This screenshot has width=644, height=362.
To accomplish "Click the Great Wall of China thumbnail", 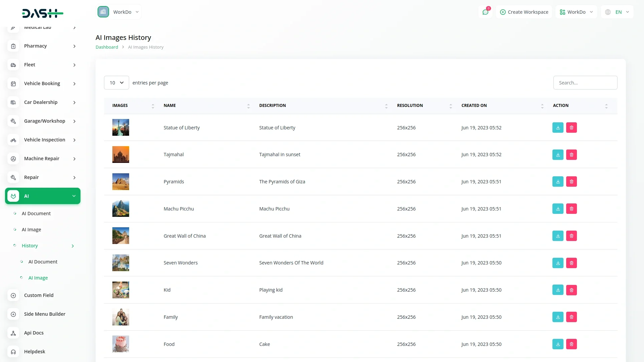I will pyautogui.click(x=120, y=236).
